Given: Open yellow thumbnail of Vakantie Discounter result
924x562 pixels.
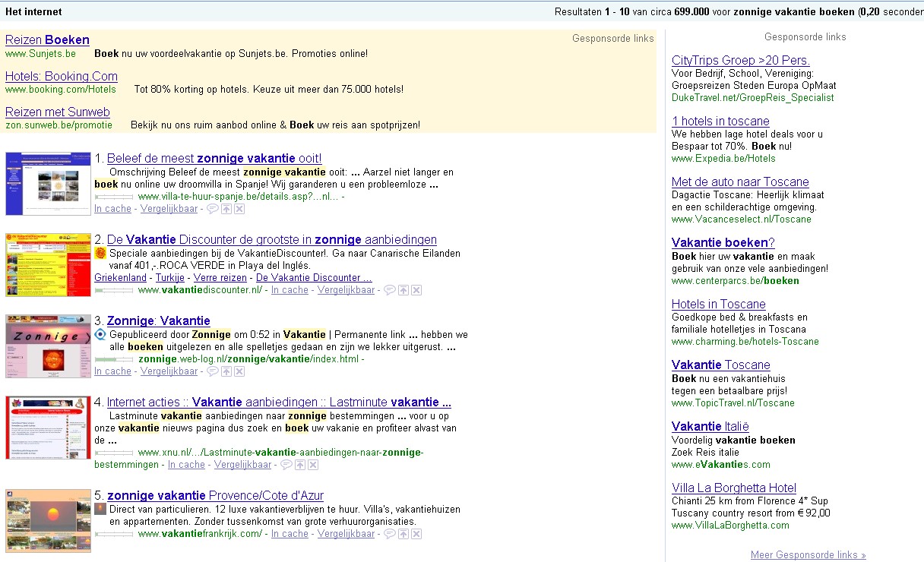Looking at the screenshot, I should click(x=48, y=264).
